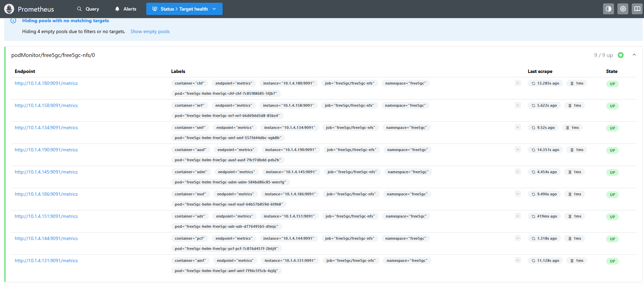Click the info icon in the banner
This screenshot has height=283, width=644.
tap(13, 21)
